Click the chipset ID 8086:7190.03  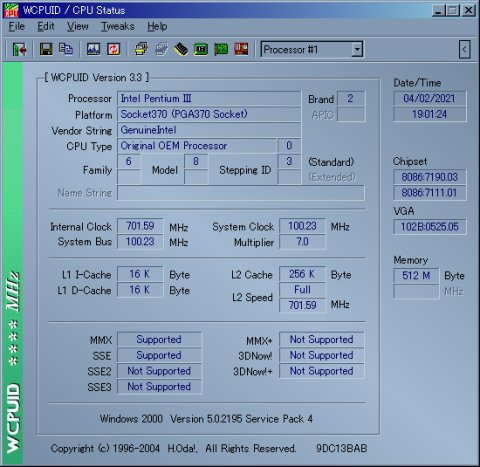point(430,177)
